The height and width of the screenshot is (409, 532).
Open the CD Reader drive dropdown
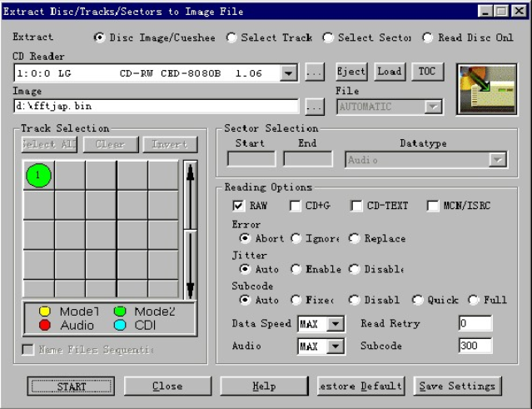[288, 72]
